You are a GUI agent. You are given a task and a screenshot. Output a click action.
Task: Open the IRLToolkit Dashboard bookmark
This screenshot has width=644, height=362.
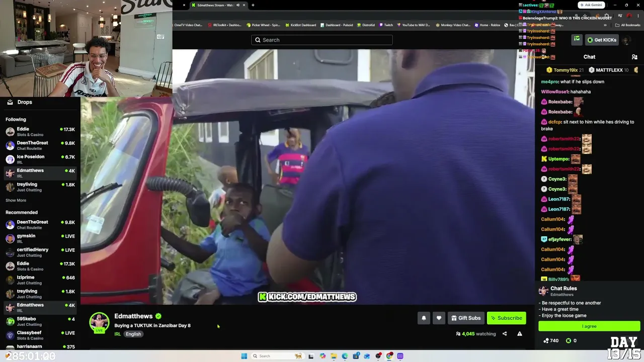[x=225, y=25]
